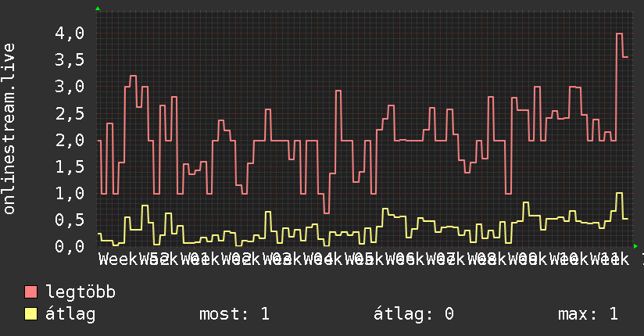The width and height of the screenshot is (644, 336).
Task: Click the green arrow atop the y-axis
Action: click(x=98, y=9)
